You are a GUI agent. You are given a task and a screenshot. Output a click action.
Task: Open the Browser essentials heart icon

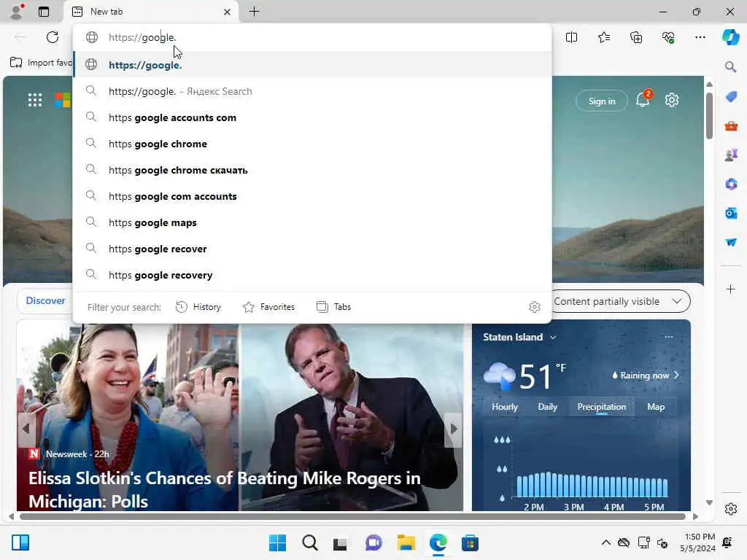[x=668, y=37]
